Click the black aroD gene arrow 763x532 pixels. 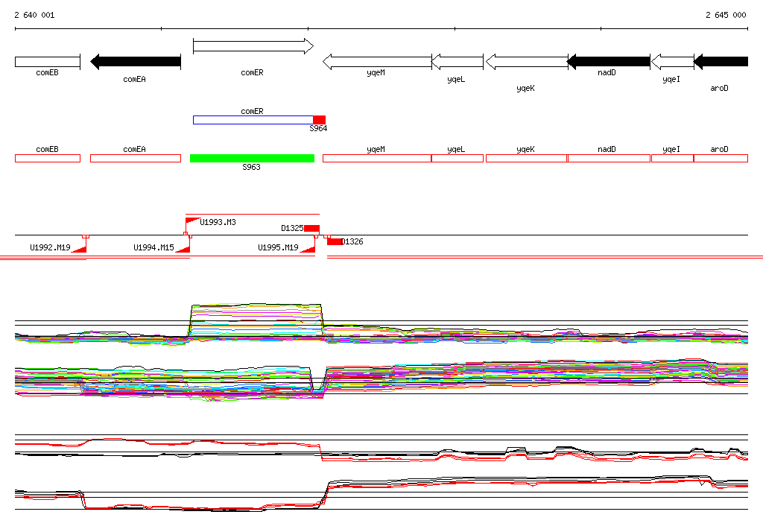point(721,62)
